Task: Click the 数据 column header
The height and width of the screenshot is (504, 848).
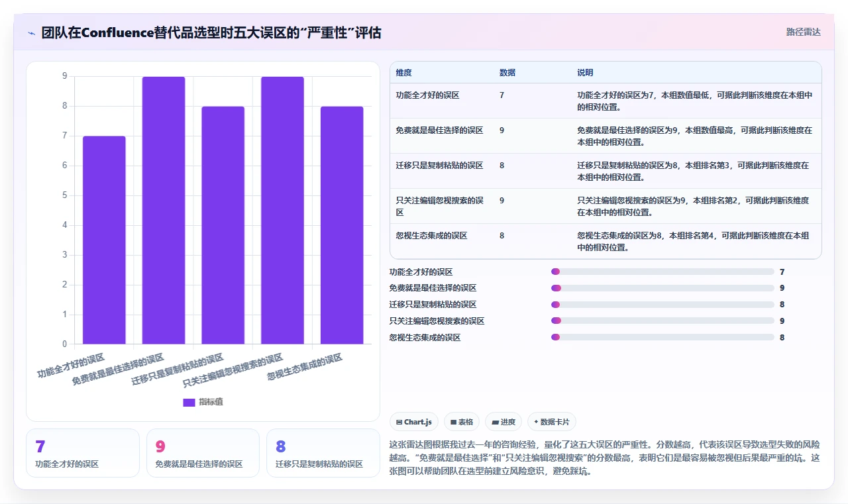Action: tap(507, 72)
